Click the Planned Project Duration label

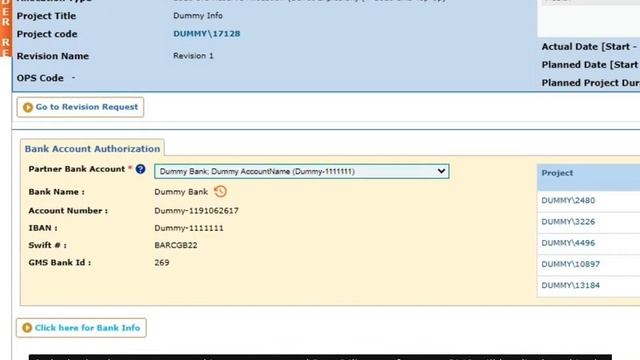click(591, 83)
